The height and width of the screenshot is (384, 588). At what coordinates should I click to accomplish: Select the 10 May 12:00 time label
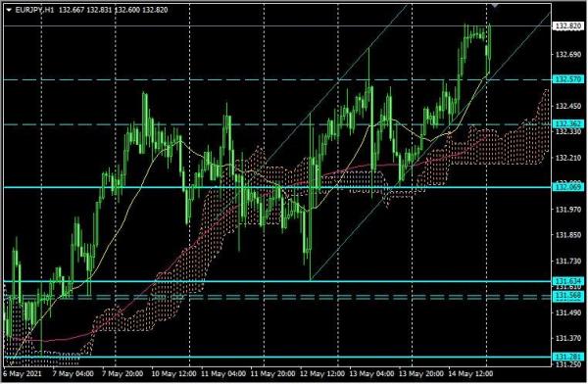tap(173, 374)
